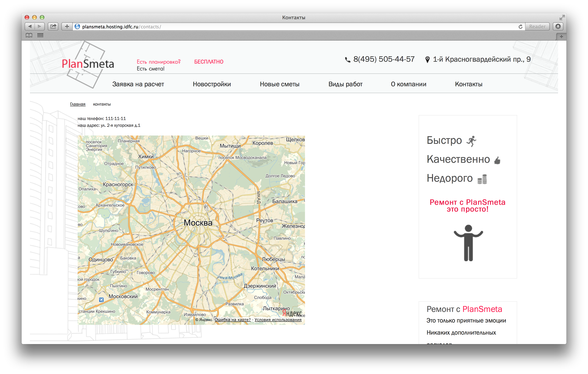Click the thumbs-up icon beside Качественно

coord(497,160)
